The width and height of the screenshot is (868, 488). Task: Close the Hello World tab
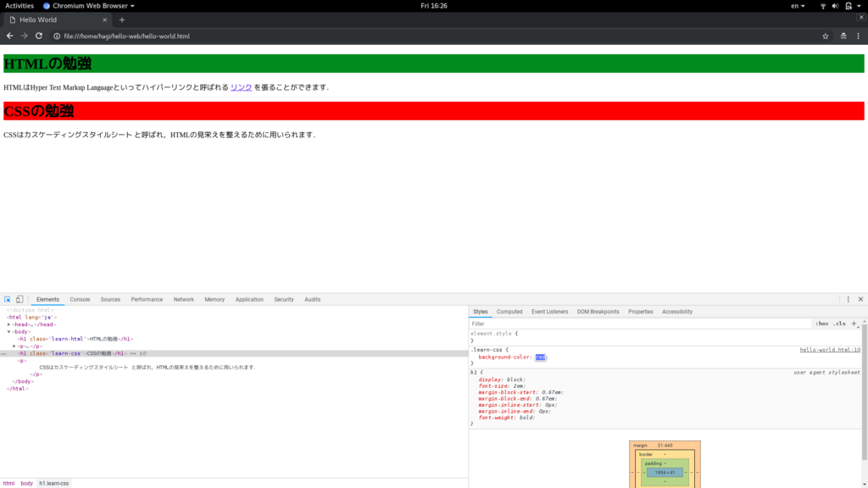point(104,20)
